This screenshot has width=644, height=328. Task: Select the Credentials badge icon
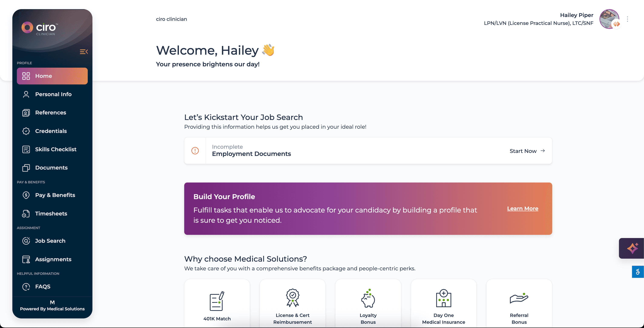[x=26, y=131]
